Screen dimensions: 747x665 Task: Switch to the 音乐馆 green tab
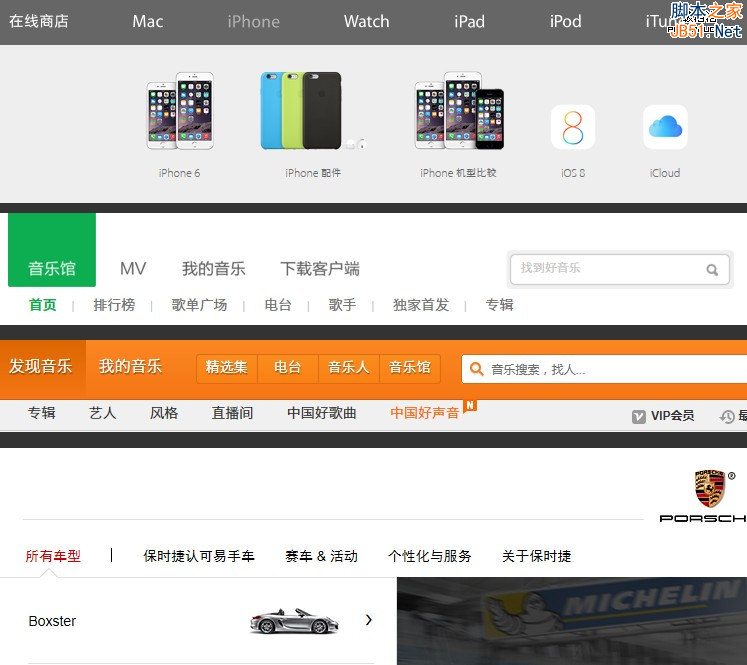tap(52, 268)
